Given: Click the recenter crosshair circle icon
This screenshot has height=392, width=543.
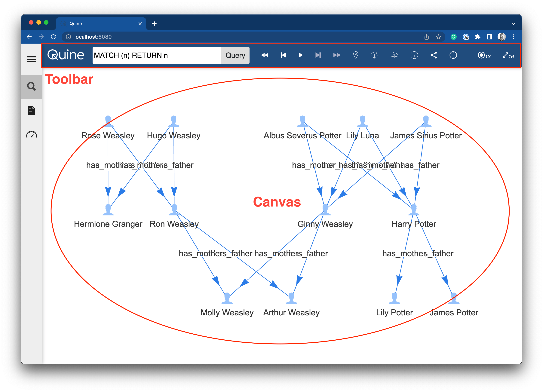Looking at the screenshot, I should pos(453,55).
